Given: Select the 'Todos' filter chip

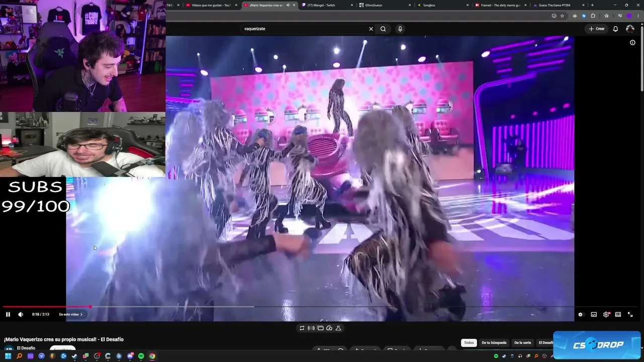Looking at the screenshot, I should 469,342.
